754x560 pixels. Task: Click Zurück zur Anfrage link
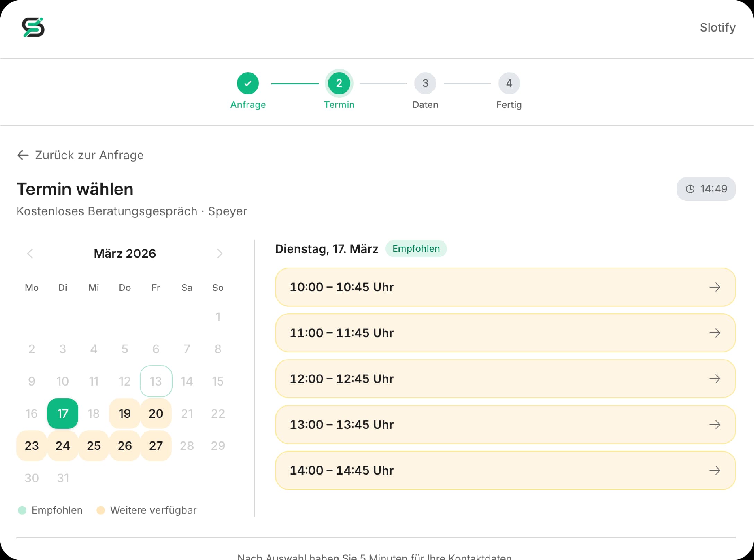click(89, 155)
